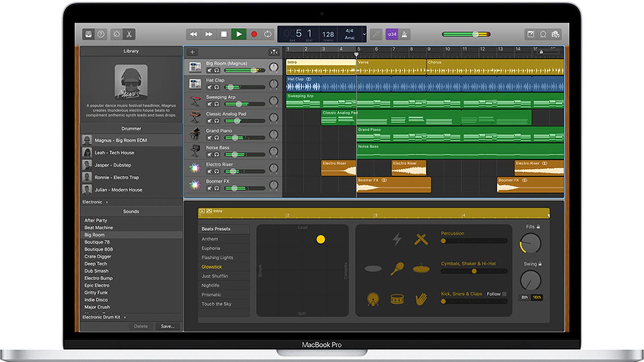Select the Anthem beat preset
Screen dimensions: 644x362
[224, 239]
